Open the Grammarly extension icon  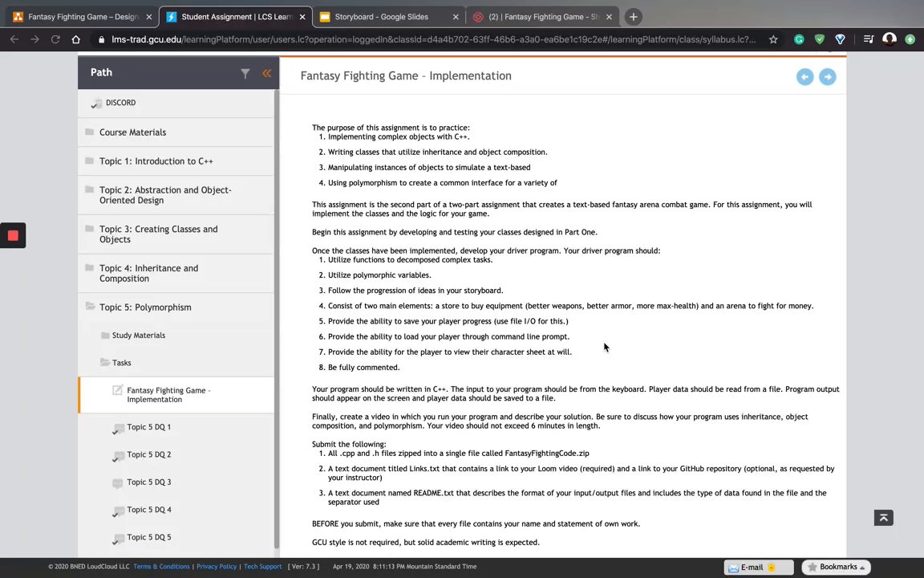pos(799,39)
